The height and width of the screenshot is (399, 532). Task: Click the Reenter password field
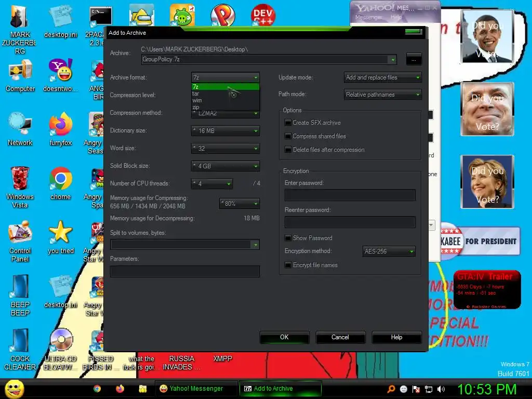click(350, 222)
